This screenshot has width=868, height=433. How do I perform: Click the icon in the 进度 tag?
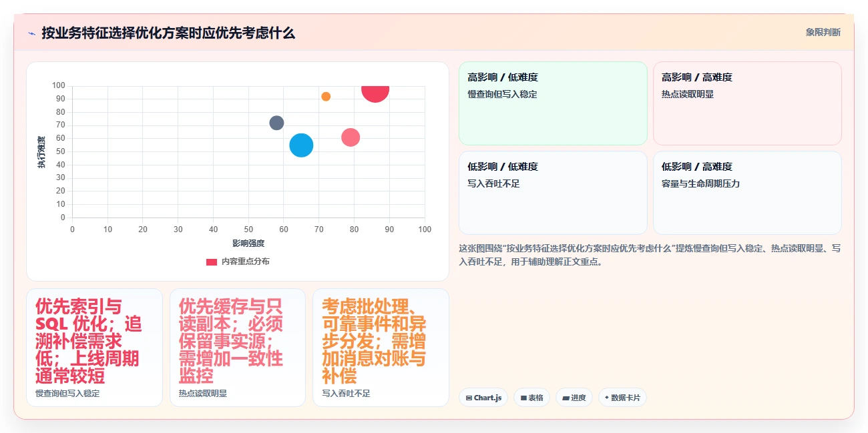coord(566,398)
